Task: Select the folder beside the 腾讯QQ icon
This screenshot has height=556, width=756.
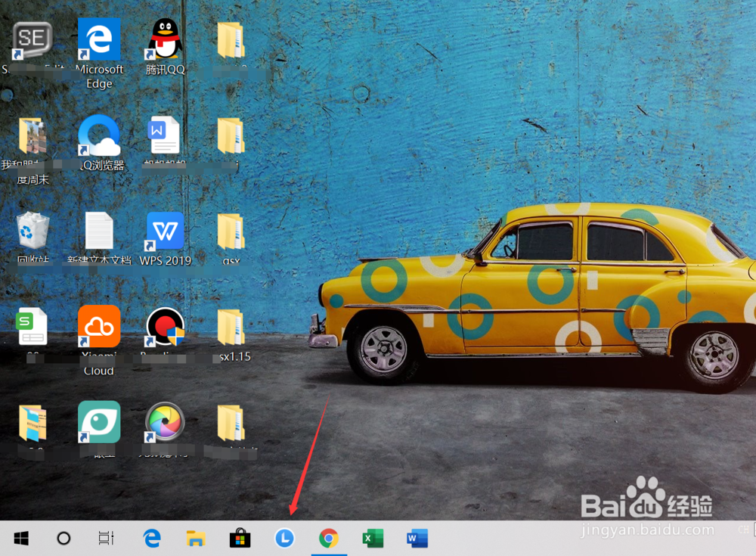Action: (231, 41)
